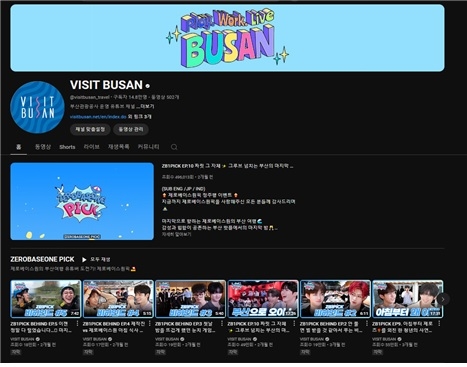The height and width of the screenshot is (367, 467).
Task: Click the VISIT BUSAN channel avatar
Action: [x=37, y=107]
